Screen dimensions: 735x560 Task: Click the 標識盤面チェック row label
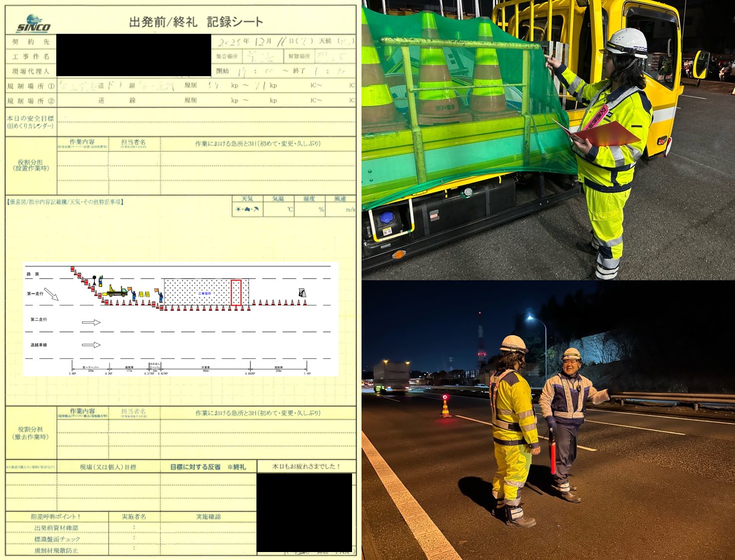57,539
